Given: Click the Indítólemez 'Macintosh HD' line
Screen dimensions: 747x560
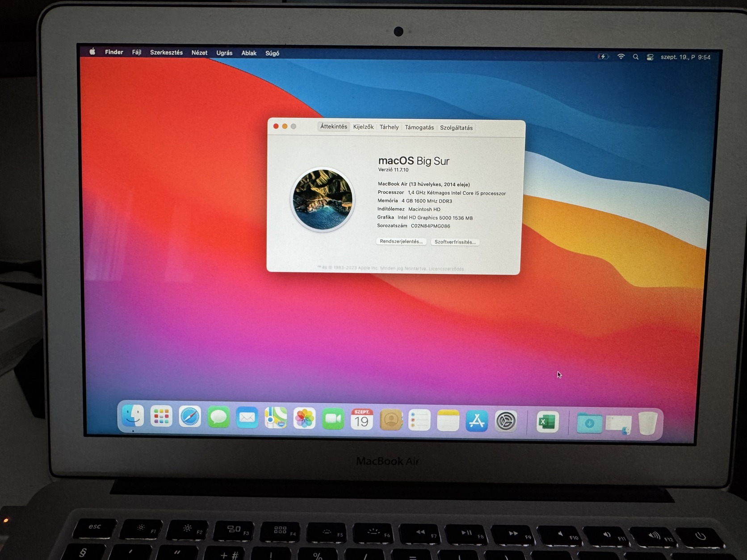Looking at the screenshot, I should (x=409, y=209).
